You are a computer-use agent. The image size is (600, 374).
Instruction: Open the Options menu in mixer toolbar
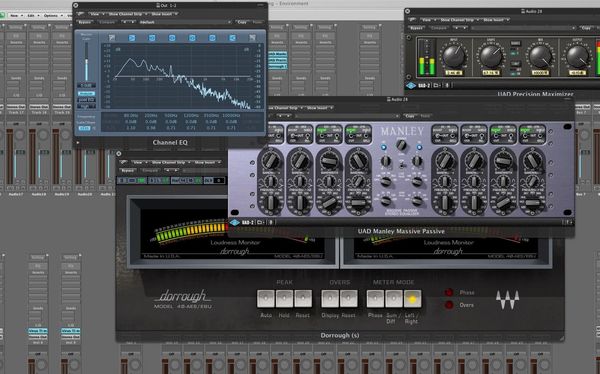[52, 15]
